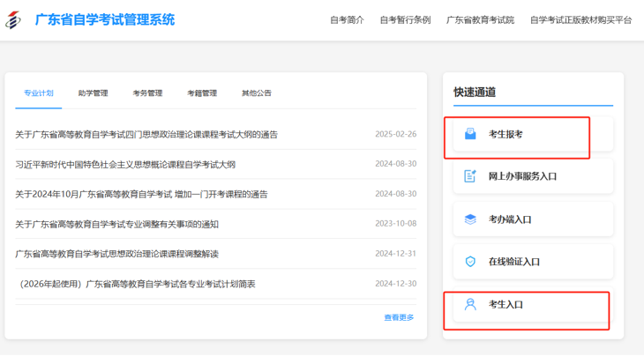Image resolution: width=644 pixels, height=364 pixels.
Task: Click the 考生报考 envelope icon
Action: tap(470, 134)
